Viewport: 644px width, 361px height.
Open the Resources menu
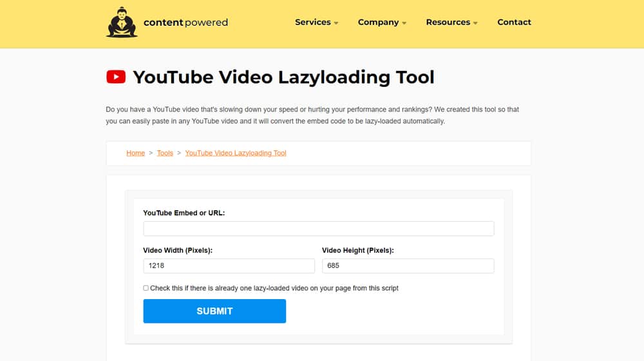click(x=448, y=22)
